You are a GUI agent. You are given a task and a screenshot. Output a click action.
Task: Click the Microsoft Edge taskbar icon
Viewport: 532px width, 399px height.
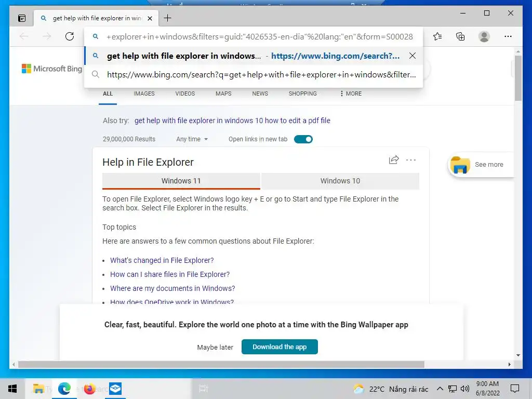(x=64, y=389)
